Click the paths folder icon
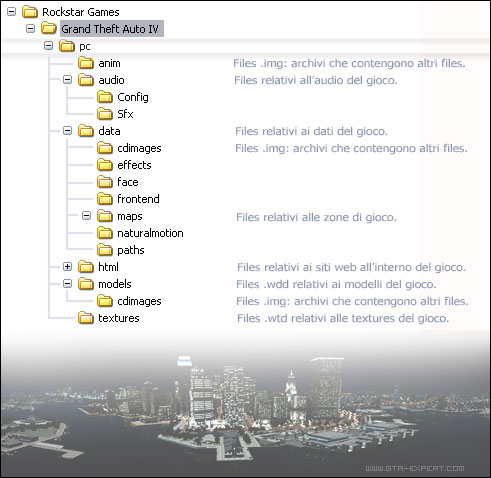Screen dimensions: 491x478 [105, 250]
